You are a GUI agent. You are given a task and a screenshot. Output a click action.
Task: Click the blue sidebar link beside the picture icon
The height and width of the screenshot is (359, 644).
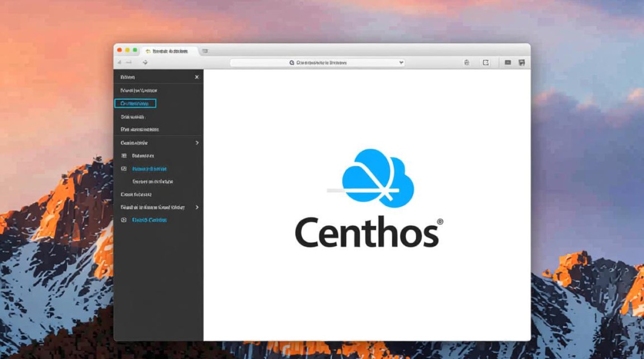[x=149, y=168]
